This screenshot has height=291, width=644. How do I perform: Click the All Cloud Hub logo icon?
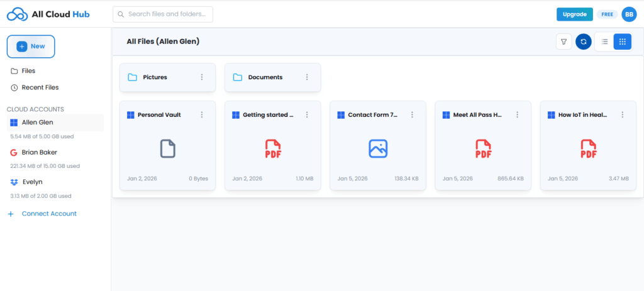tap(17, 14)
